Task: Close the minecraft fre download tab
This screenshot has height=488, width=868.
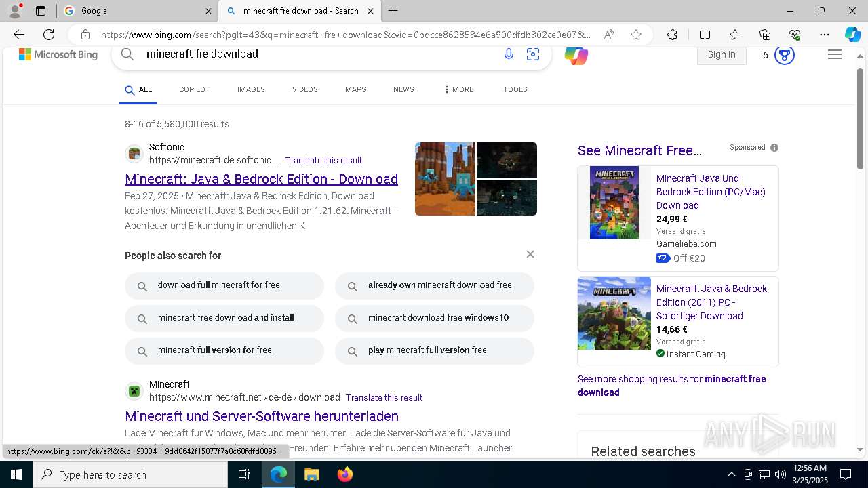Action: pos(370,11)
